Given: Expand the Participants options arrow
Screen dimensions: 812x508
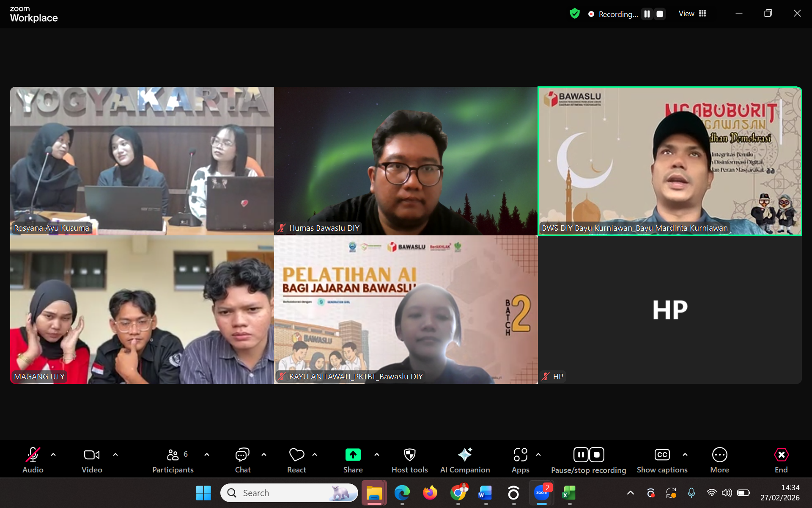Looking at the screenshot, I should [207, 455].
